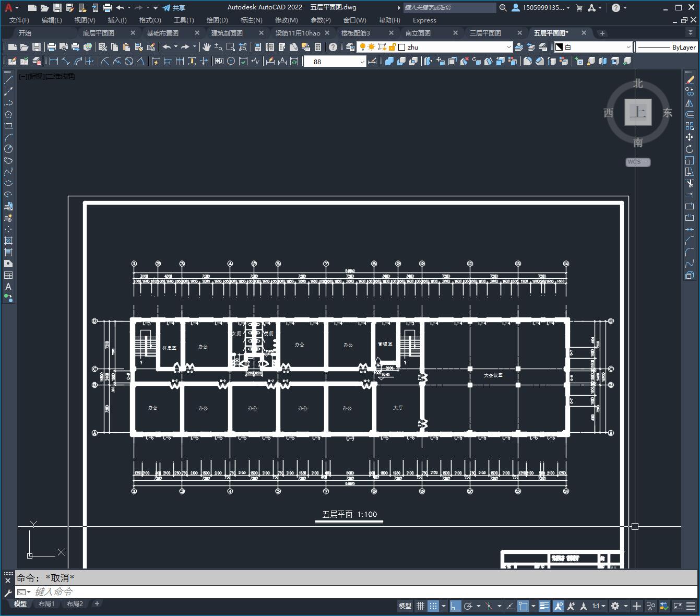The width and height of the screenshot is (700, 616).
Task: Select the Polygon draw tool
Action: [x=8, y=114]
